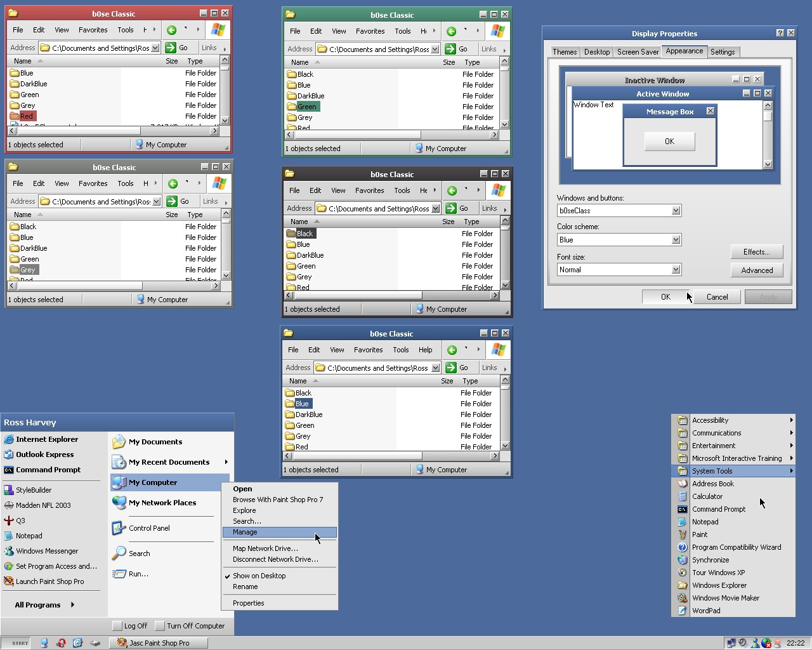Click the taskbar clock showing 22:22
Image resolution: width=812 pixels, height=650 pixels.
point(796,643)
